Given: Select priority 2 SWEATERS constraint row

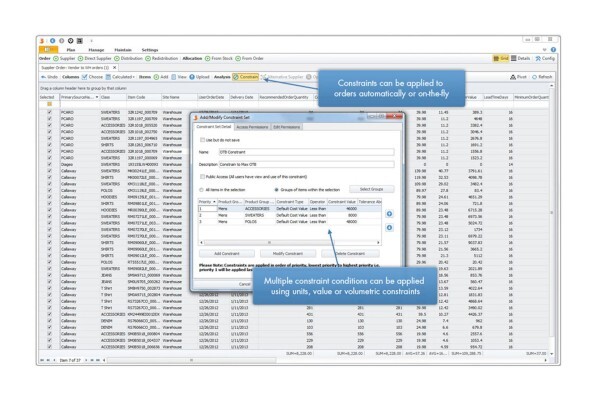Looking at the screenshot, I should (x=290, y=216).
